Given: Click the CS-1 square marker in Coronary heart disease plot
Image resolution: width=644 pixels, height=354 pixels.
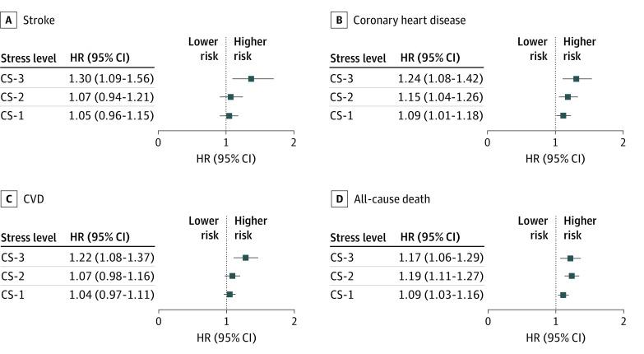Looking at the screenshot, I should (x=563, y=115).
